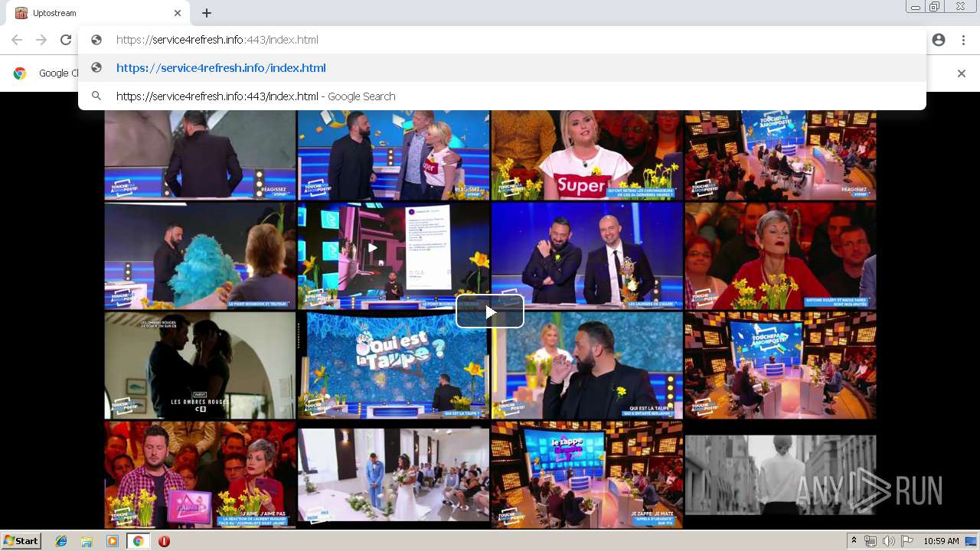Open the woman in red jacket thumbnail

tap(780, 256)
